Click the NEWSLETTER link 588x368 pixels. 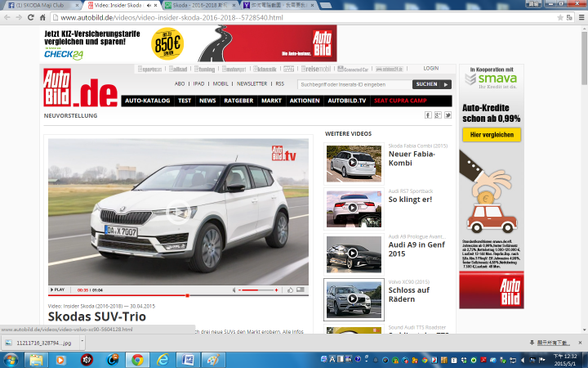tap(252, 83)
